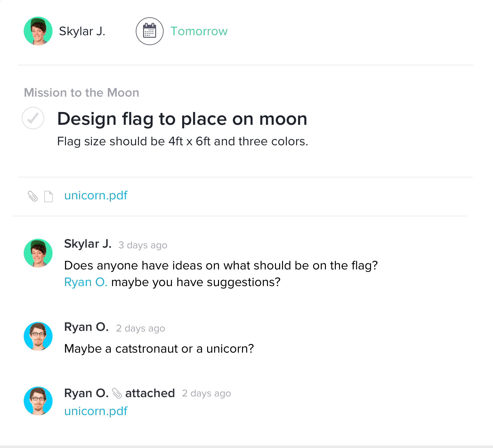Image resolution: width=493 pixels, height=448 pixels.
Task: Click the Ryan O. mention in Skylar's comment
Action: (x=85, y=282)
